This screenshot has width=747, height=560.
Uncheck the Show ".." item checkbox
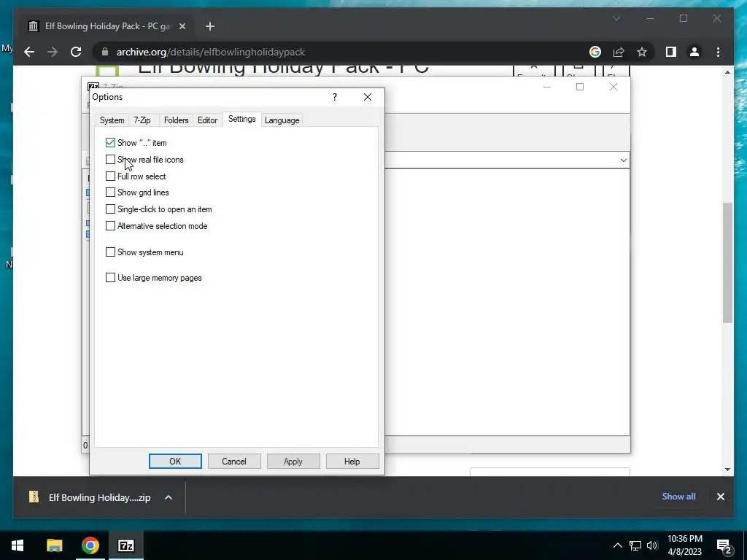[x=111, y=142]
